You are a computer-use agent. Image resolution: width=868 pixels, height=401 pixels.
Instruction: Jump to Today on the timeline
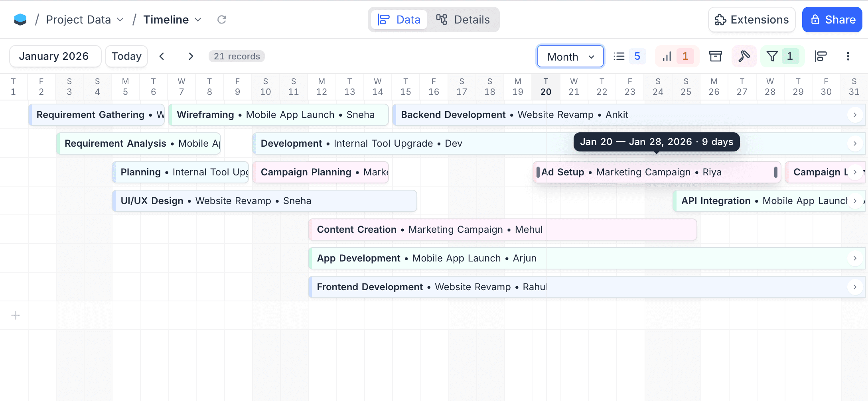126,56
